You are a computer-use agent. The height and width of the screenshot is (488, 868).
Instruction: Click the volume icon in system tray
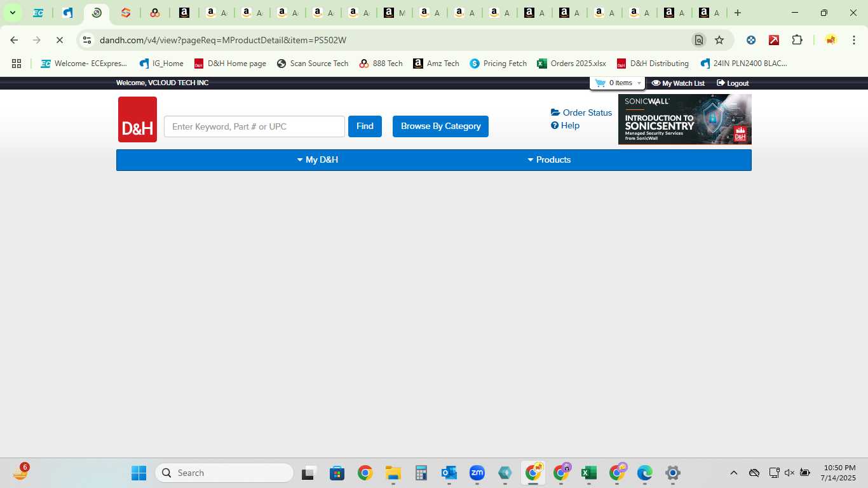[x=789, y=473]
